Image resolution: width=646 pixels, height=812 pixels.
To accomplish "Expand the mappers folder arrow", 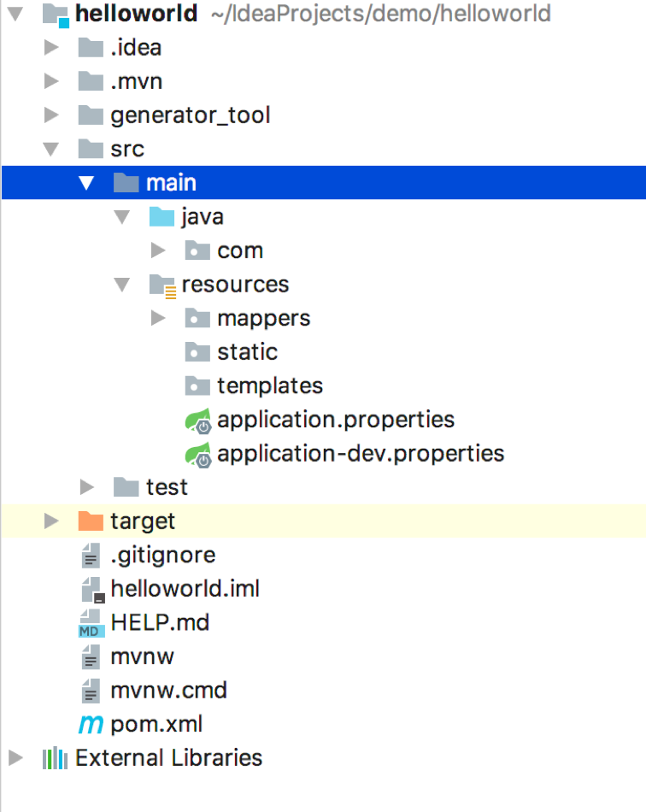I will pos(158,319).
